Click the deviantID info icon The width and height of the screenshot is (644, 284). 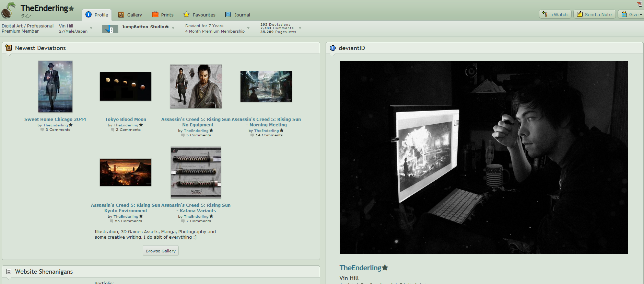click(x=332, y=48)
